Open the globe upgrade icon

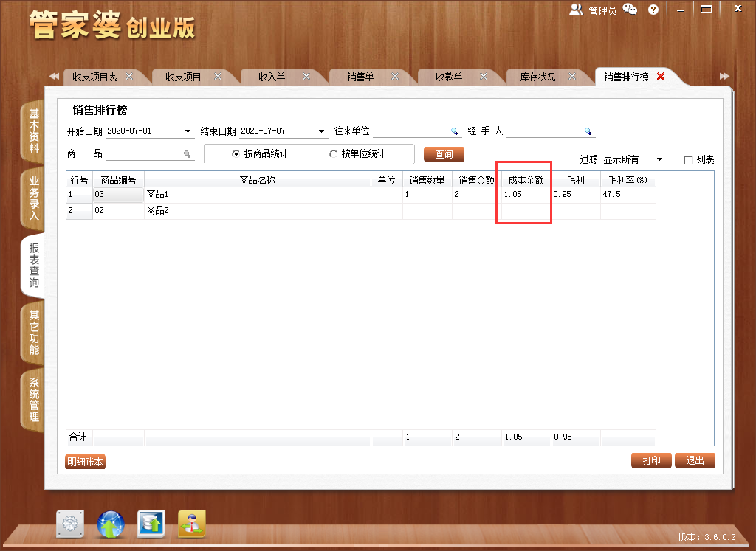pos(111,524)
